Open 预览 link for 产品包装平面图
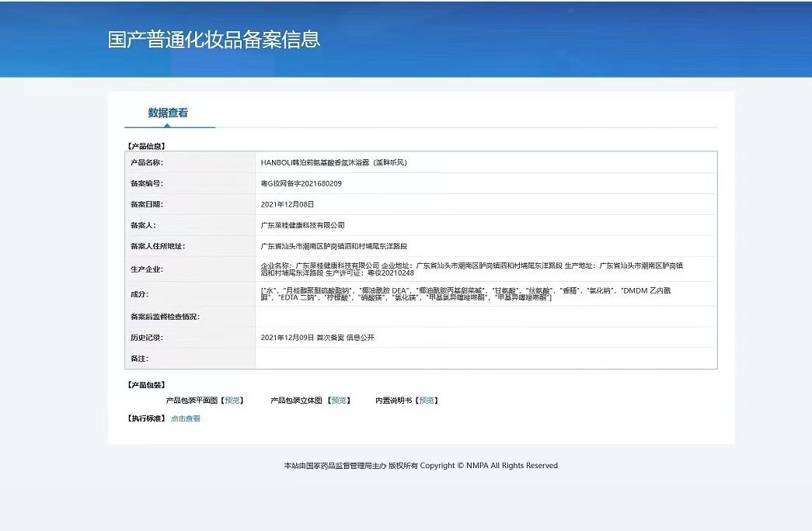This screenshot has height=531, width=812. tap(232, 401)
